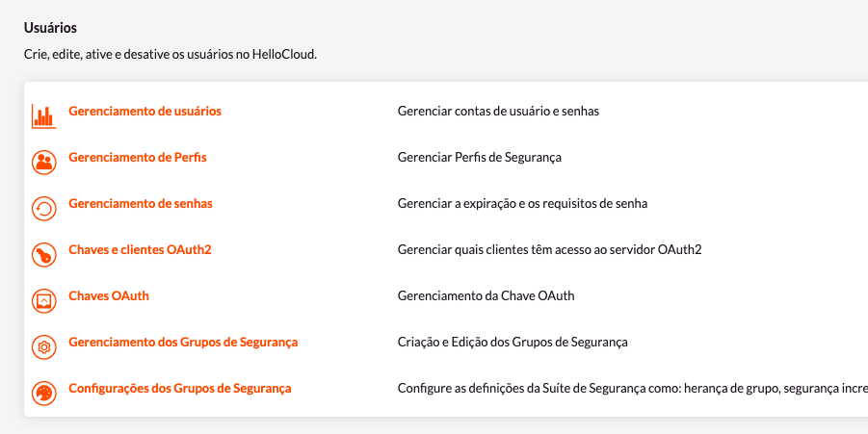Screen dimensions: 868x434
Task: Click the description 'Gerenciar contas de usuário e senhas'
Action: coord(498,111)
